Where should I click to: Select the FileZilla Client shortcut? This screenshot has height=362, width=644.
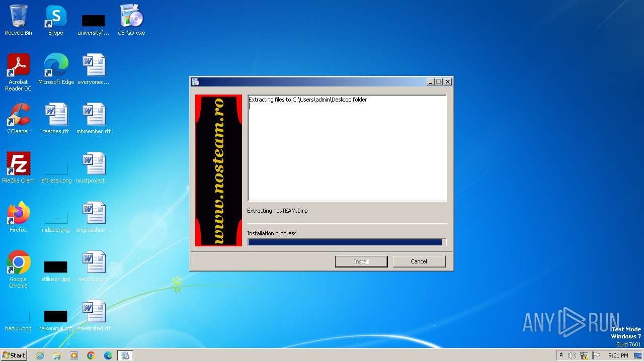click(x=18, y=168)
